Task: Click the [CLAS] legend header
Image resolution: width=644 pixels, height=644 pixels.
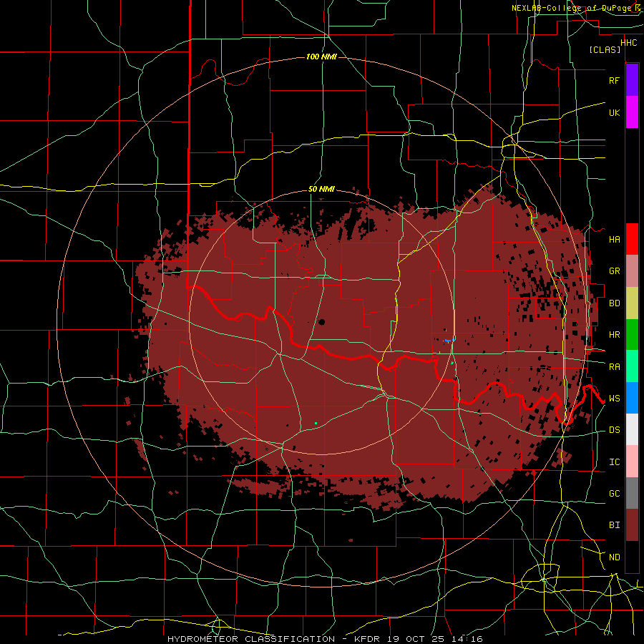Action: [x=605, y=49]
